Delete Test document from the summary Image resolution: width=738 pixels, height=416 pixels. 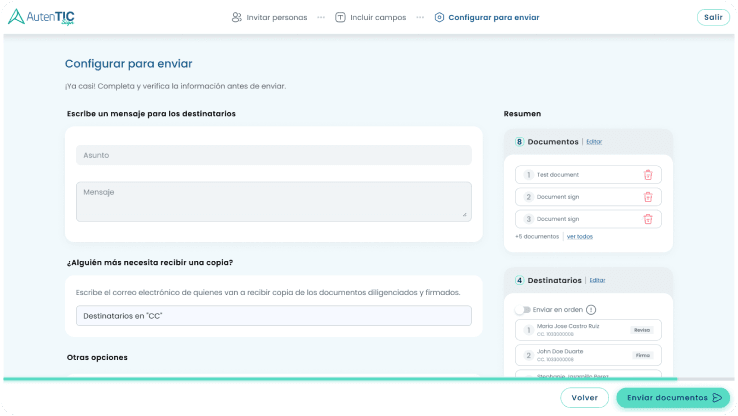pos(647,175)
